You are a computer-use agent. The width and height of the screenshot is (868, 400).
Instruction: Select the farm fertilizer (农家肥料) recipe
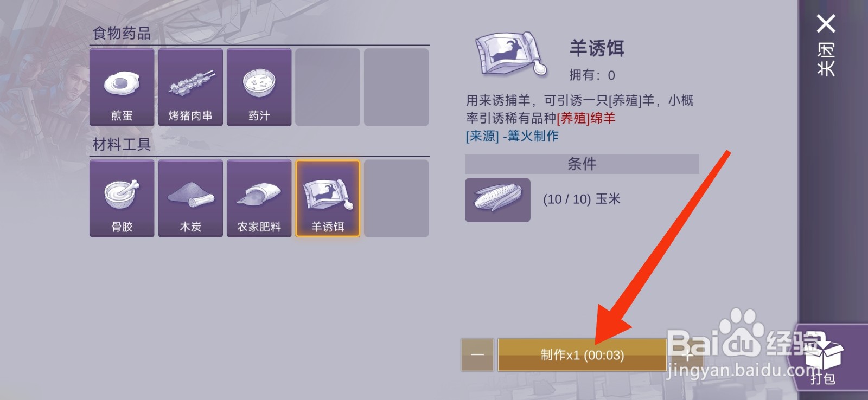[x=259, y=198]
